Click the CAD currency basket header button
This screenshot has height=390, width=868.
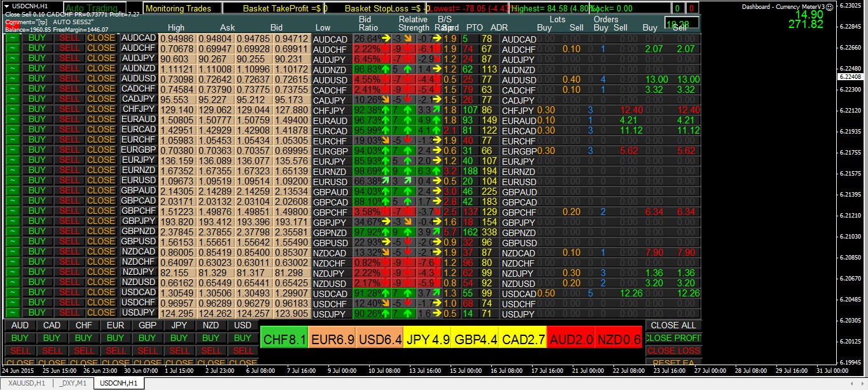coord(52,325)
